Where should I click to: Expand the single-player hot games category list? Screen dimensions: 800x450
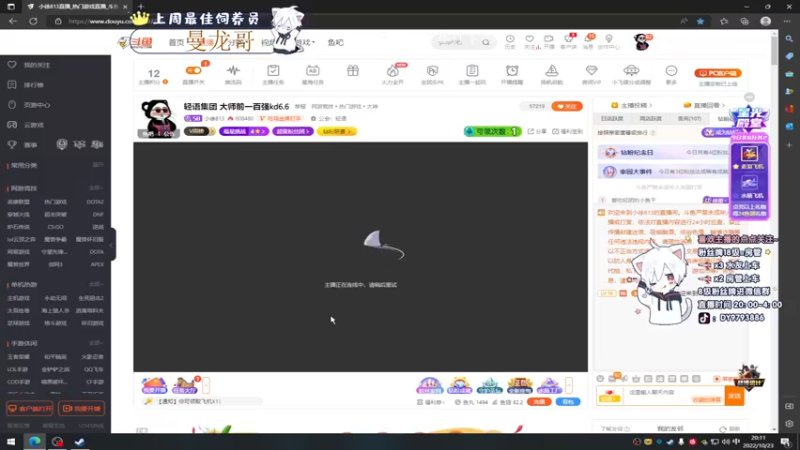96,284
